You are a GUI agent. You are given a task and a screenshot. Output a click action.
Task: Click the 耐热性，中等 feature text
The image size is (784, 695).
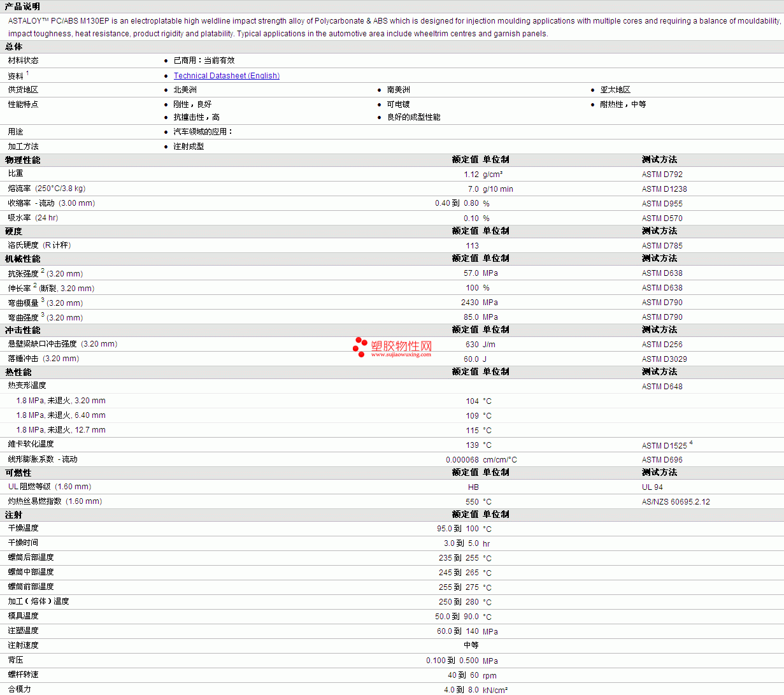pyautogui.click(x=623, y=104)
